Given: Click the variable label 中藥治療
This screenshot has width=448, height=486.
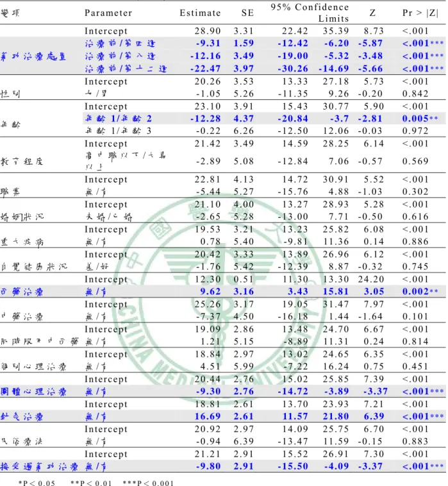Looking at the screenshot, I should coord(22,317).
